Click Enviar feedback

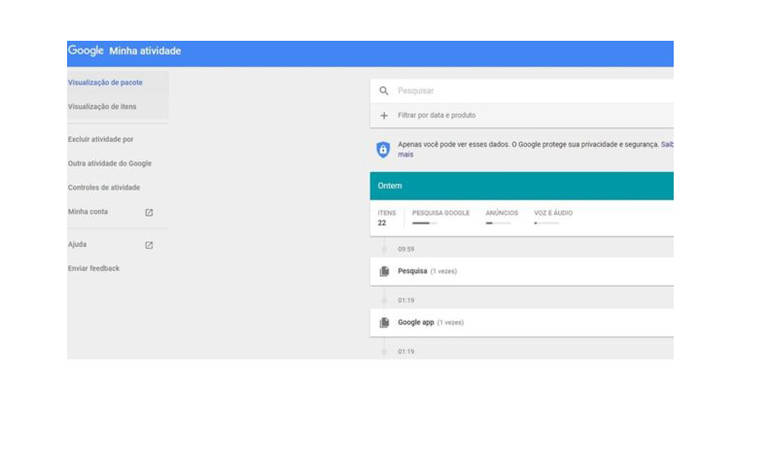click(x=94, y=268)
